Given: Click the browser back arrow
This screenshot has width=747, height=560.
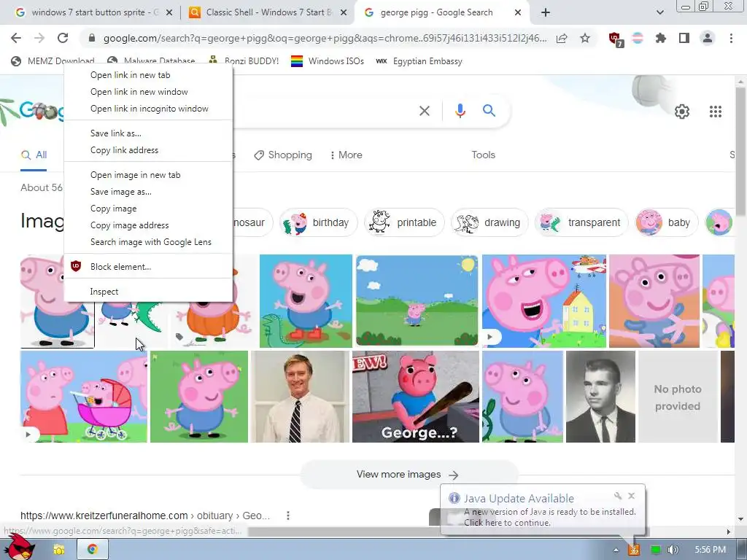Looking at the screenshot, I should click(16, 38).
